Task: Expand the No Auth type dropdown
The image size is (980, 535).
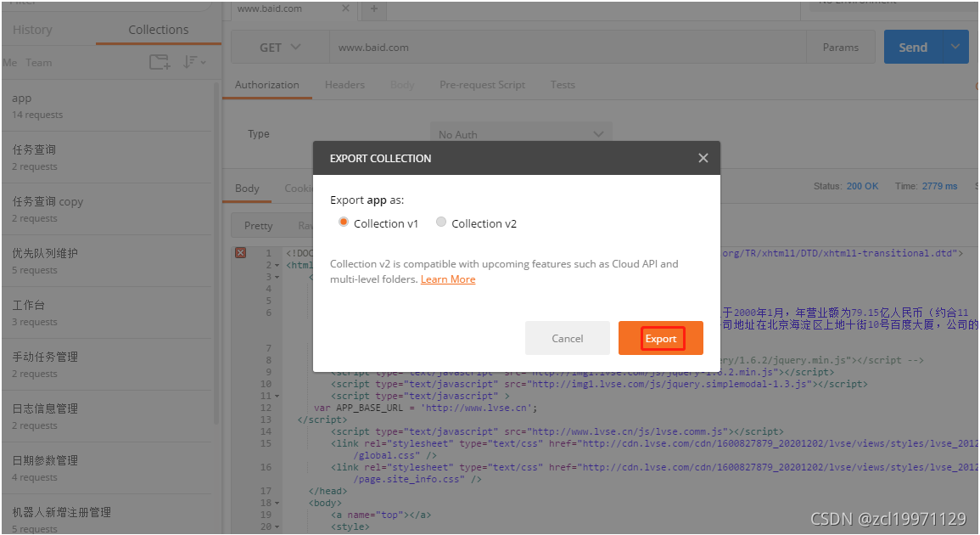Action: click(x=521, y=134)
